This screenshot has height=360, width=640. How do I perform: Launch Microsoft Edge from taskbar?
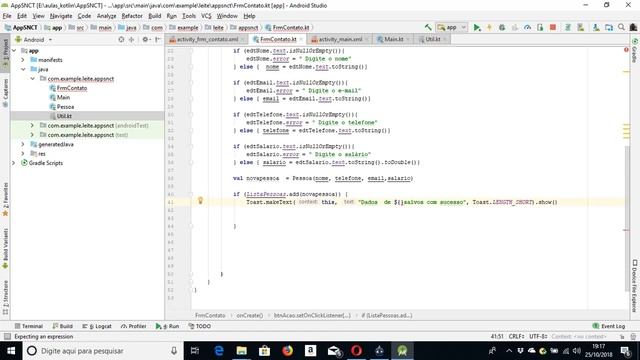coord(219,351)
